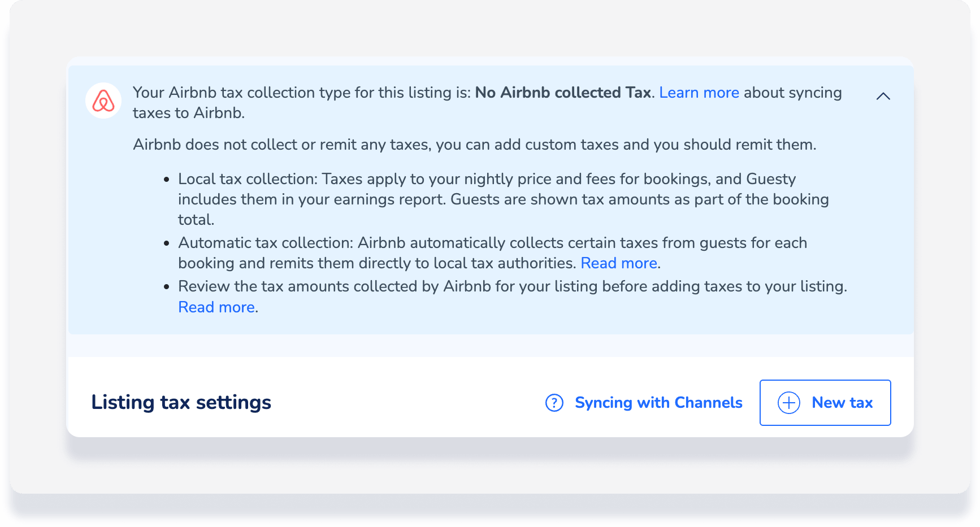Collapse the Airbnb tax info banner

883,96
